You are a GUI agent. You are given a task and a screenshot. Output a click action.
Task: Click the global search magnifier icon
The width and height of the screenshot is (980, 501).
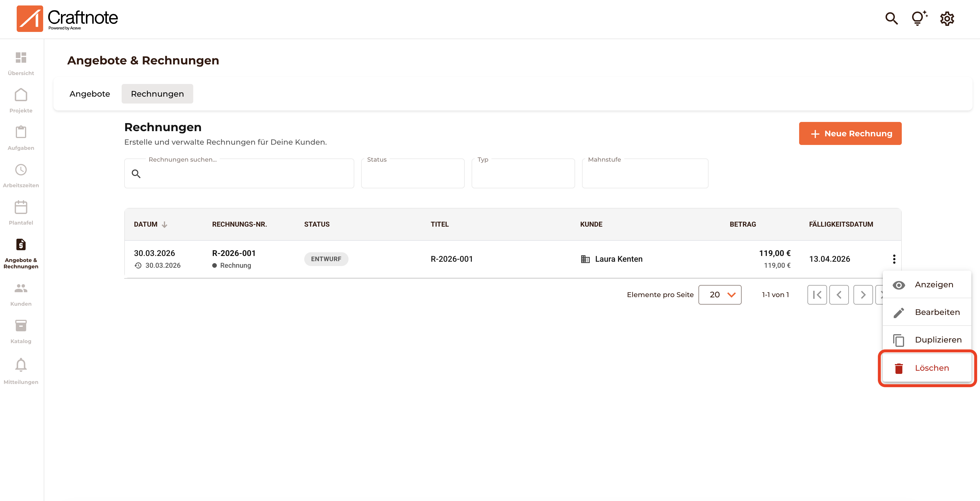891,18
